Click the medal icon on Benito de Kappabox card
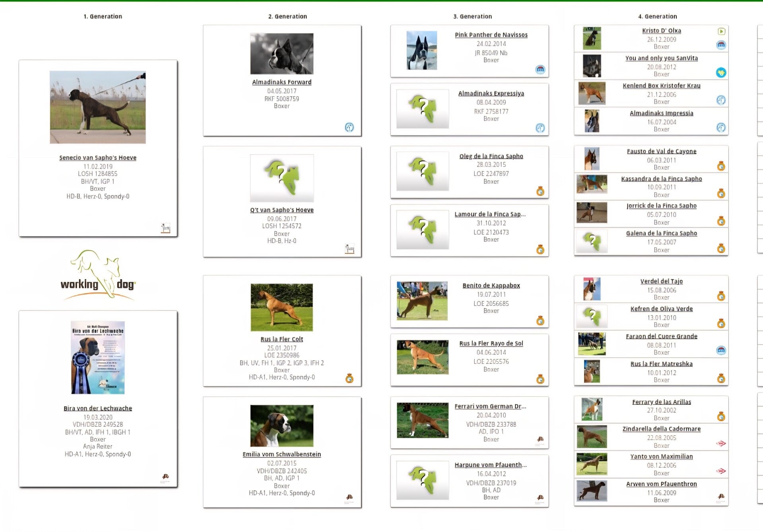This screenshot has height=532, width=763. tap(540, 320)
